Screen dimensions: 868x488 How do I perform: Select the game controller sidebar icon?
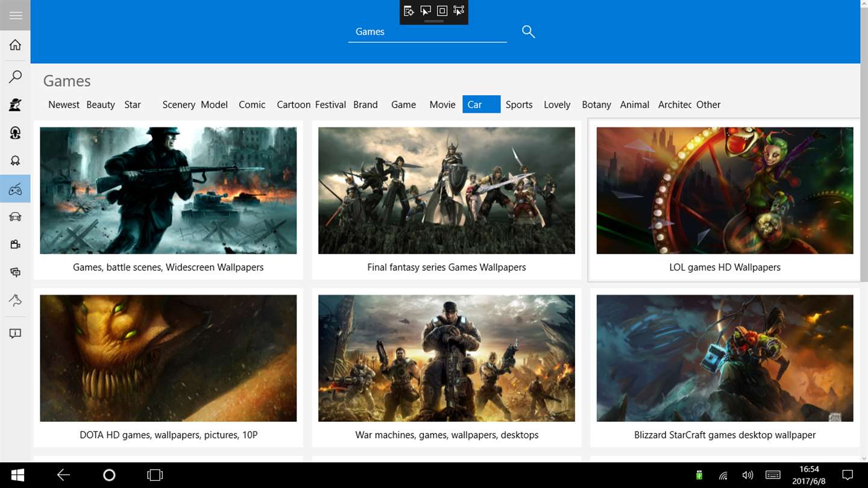pyautogui.click(x=15, y=189)
